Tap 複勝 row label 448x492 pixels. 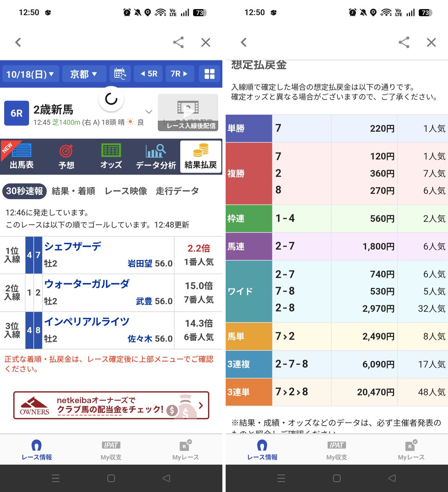pos(249,173)
